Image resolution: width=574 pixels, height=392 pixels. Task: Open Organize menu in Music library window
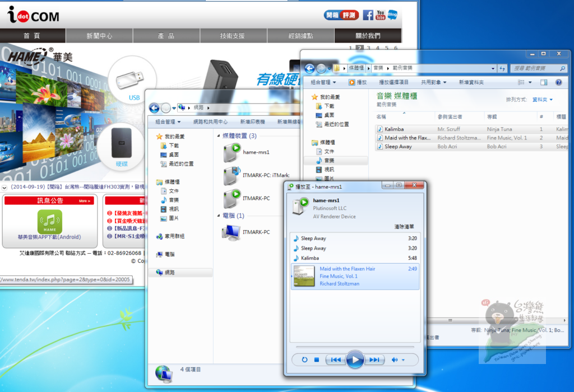(x=323, y=82)
